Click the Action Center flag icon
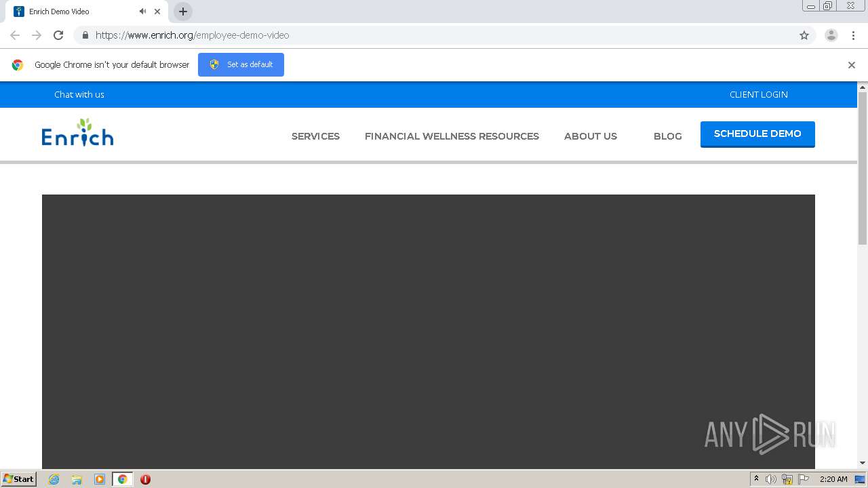This screenshot has height=488, width=868. (x=804, y=479)
